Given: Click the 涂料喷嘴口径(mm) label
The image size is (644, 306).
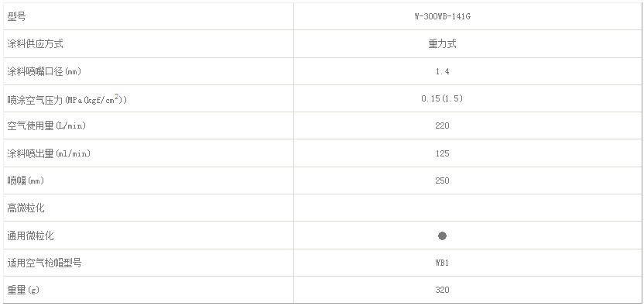Looking at the screenshot, I should [44, 71].
